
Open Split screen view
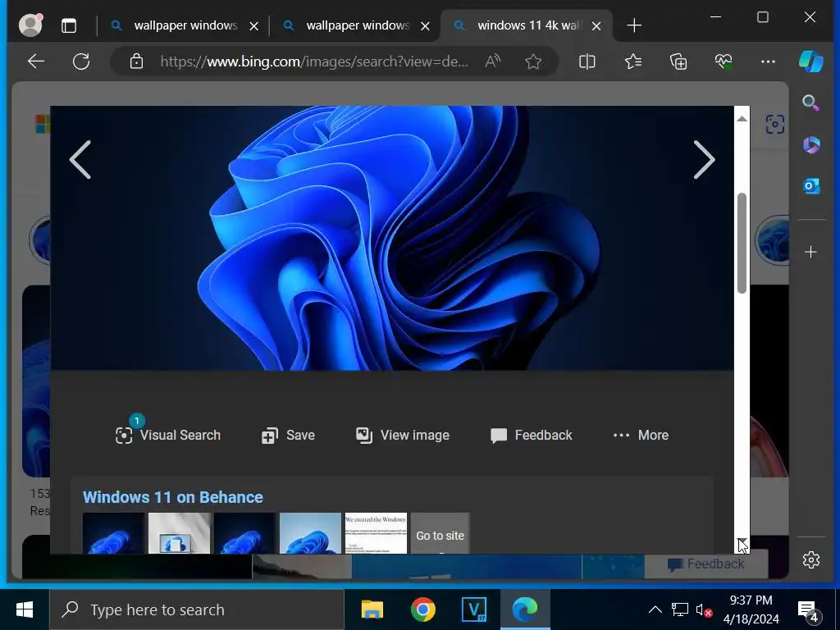pyautogui.click(x=587, y=62)
